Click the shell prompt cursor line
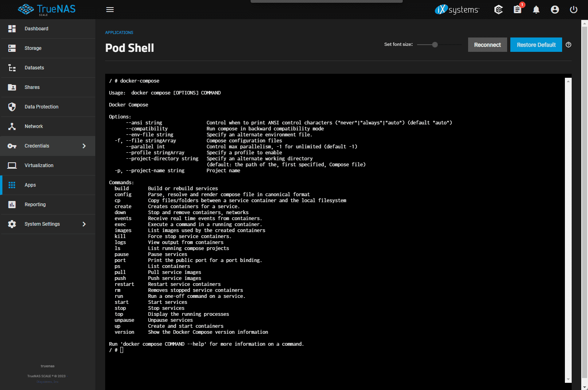Screen dimensions: 588x390 click(122, 350)
